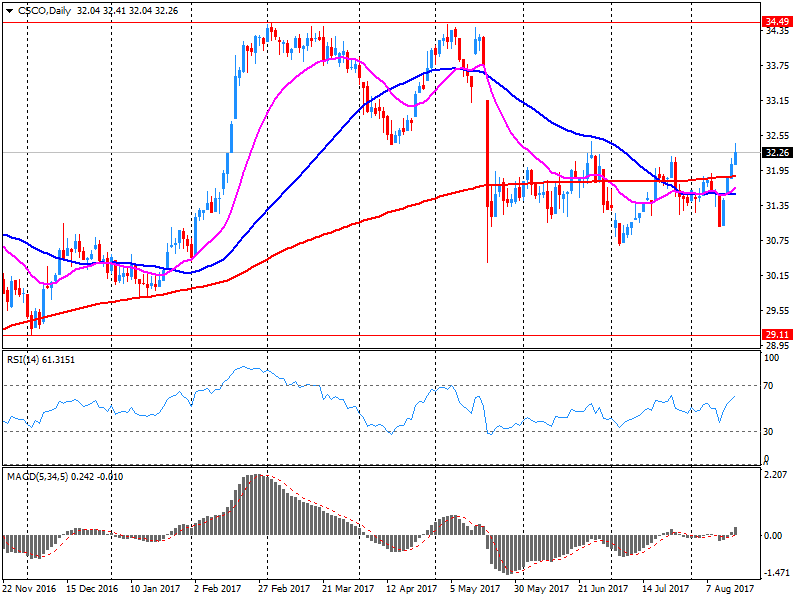
Task: Click the 29.55 price axis value
Action: (778, 310)
